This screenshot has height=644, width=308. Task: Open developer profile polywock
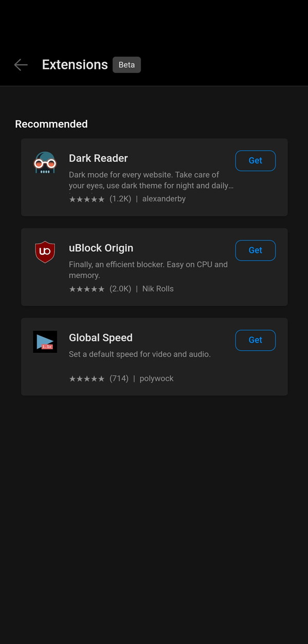click(157, 378)
